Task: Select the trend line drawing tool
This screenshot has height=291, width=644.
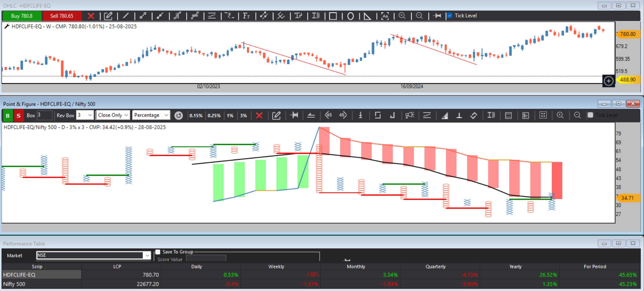Action: click(x=126, y=16)
